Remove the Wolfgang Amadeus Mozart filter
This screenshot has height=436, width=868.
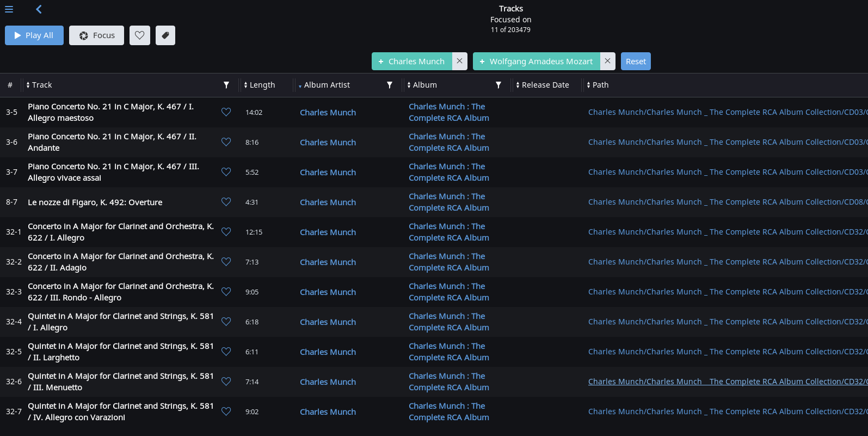click(x=608, y=62)
